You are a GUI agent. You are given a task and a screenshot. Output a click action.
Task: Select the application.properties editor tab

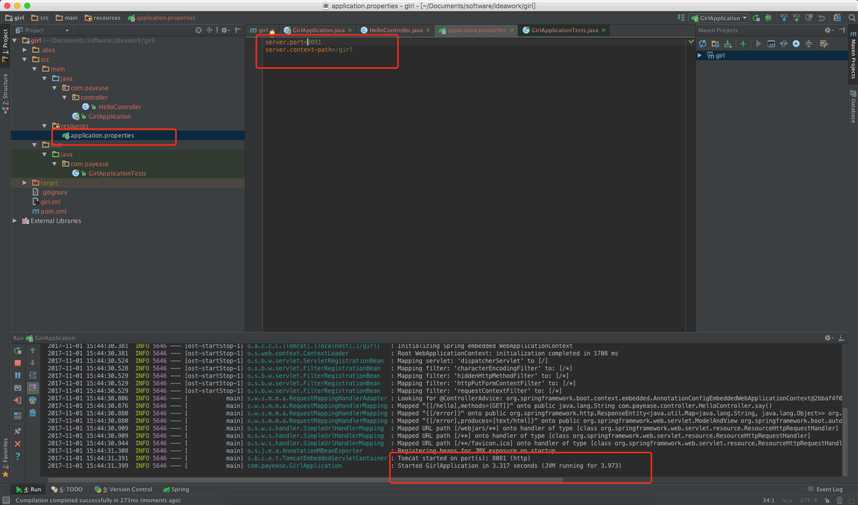[476, 30]
